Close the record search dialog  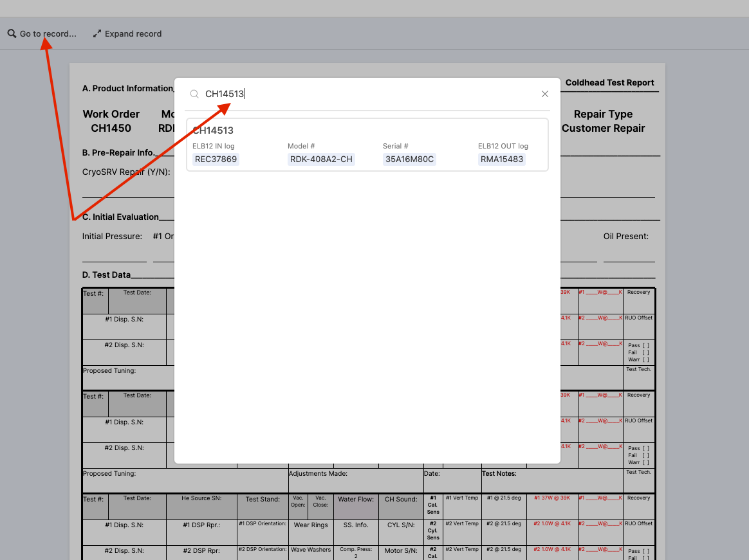[545, 94]
